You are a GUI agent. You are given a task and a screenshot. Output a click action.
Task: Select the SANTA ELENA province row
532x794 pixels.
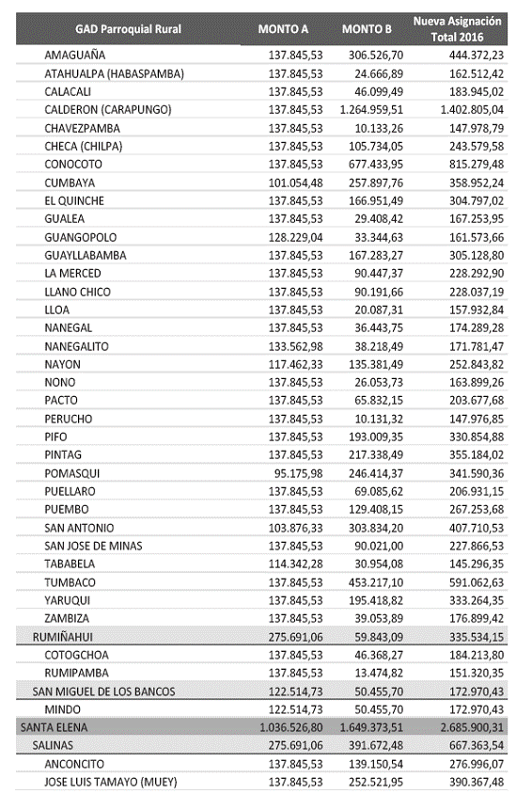261,727
